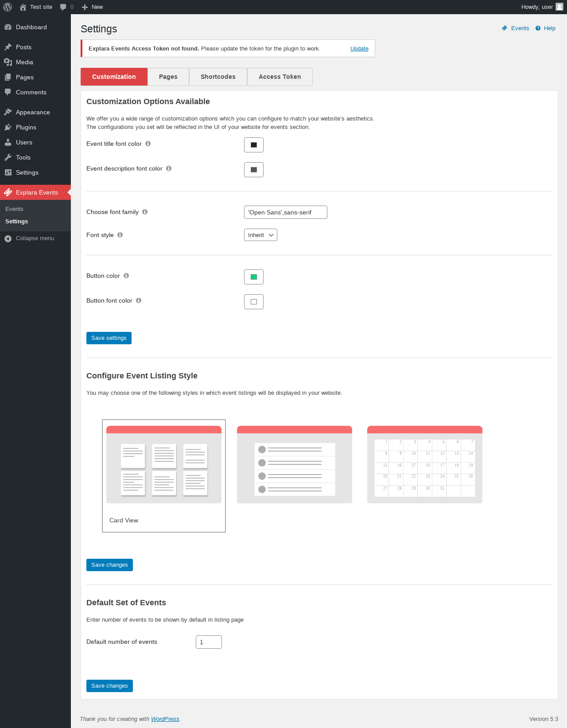
Task: Click the Pages icon in sidebar
Action: [x=8, y=77]
